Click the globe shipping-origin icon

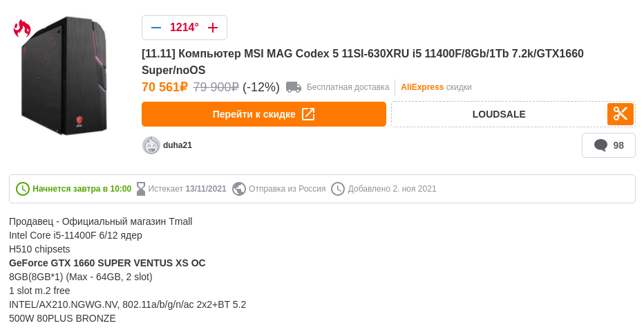(x=239, y=189)
